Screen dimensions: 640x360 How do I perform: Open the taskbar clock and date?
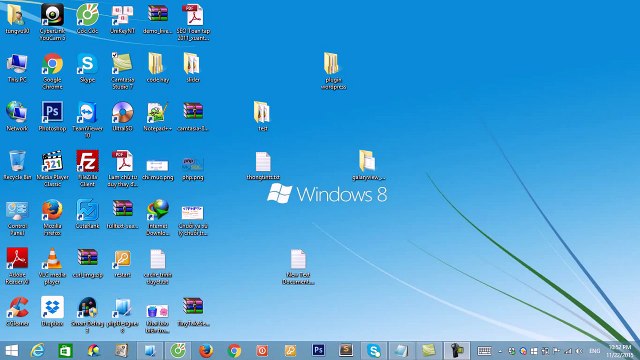click(620, 351)
